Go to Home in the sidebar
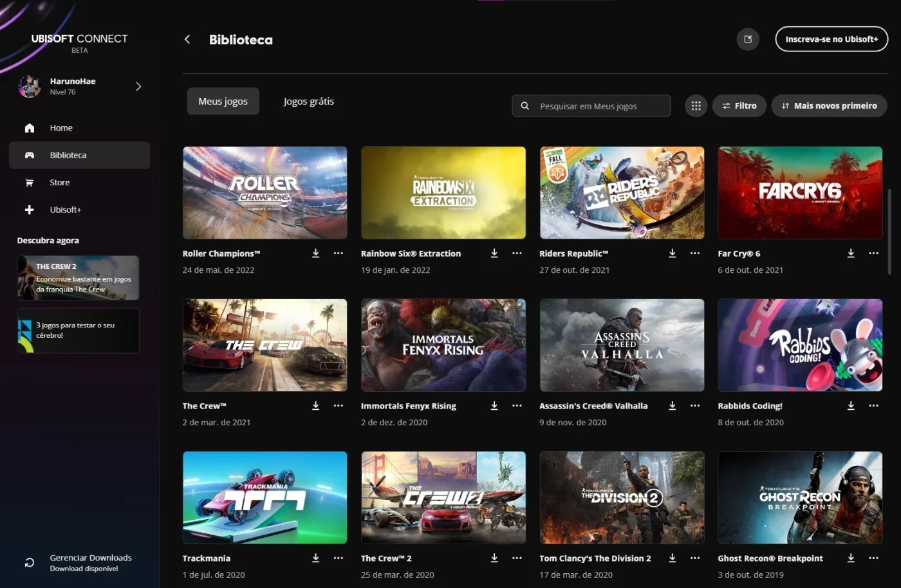The image size is (901, 588). [x=80, y=128]
